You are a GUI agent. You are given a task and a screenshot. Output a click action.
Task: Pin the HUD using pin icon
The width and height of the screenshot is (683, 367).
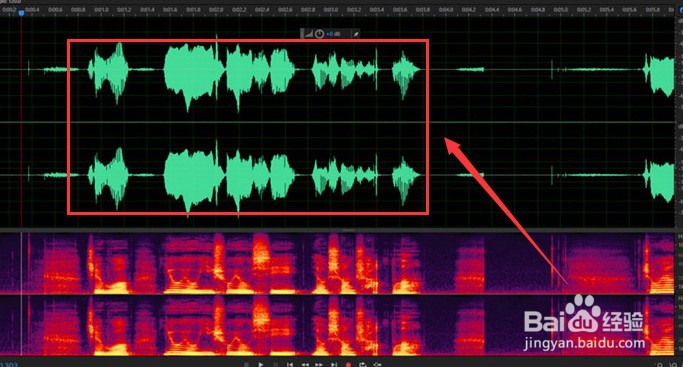click(356, 34)
